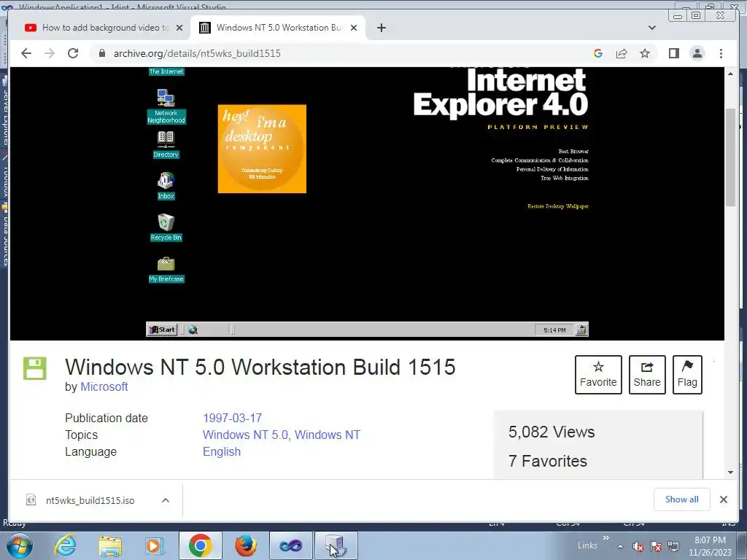
Task: Switch to Visual Studio in the taskbar
Action: point(290,545)
